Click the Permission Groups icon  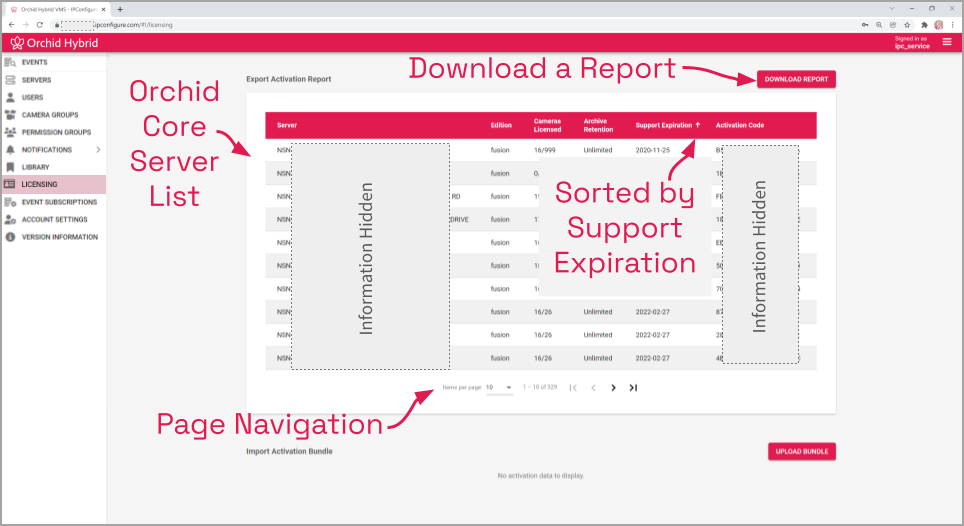click(10, 132)
